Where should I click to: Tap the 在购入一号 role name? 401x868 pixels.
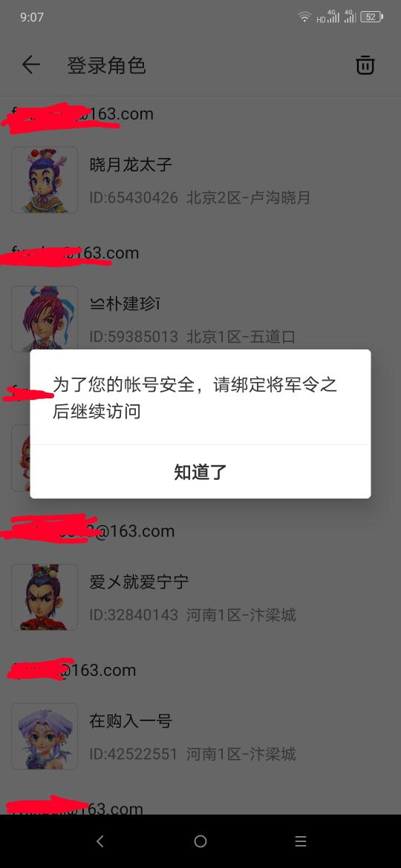(131, 721)
